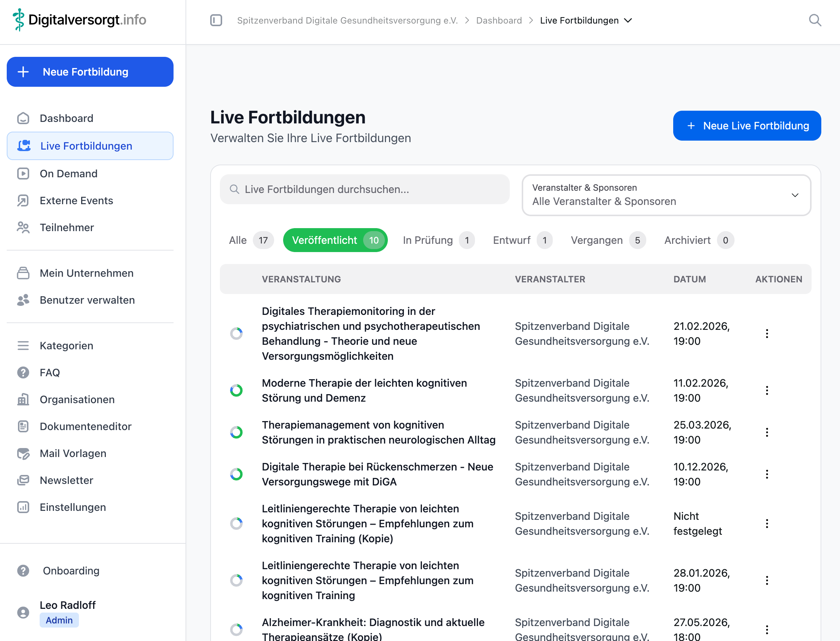Open actions menu for Moderne Therapie row

pyautogui.click(x=767, y=390)
